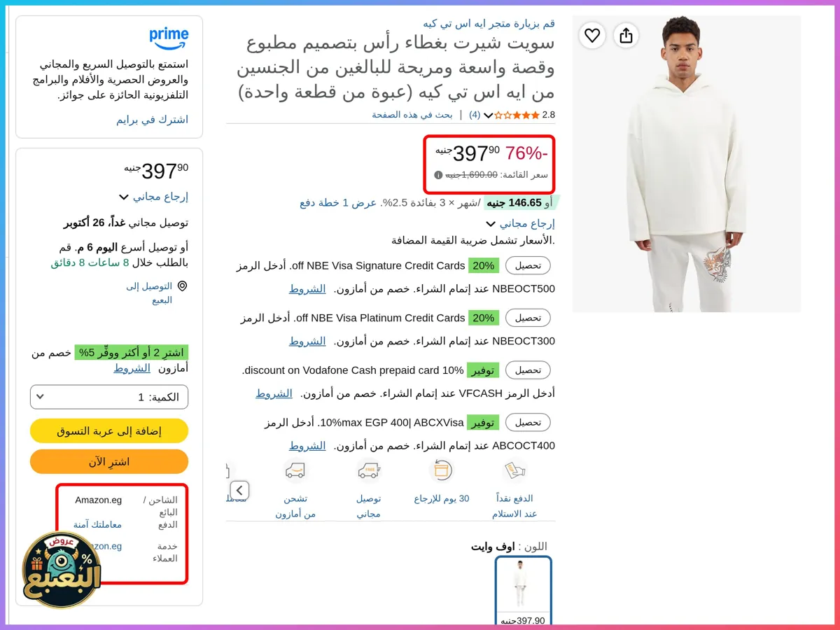Viewport: 840px width, 630px height.
Task: Open the quantity dropdown
Action: 109,397
